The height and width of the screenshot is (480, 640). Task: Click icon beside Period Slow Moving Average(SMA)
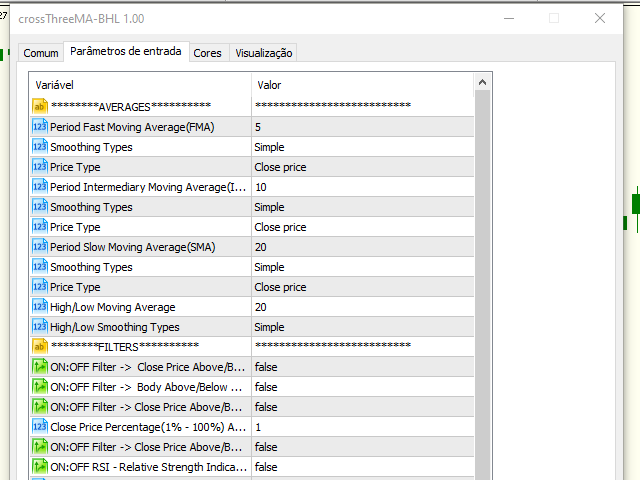[x=40, y=247]
